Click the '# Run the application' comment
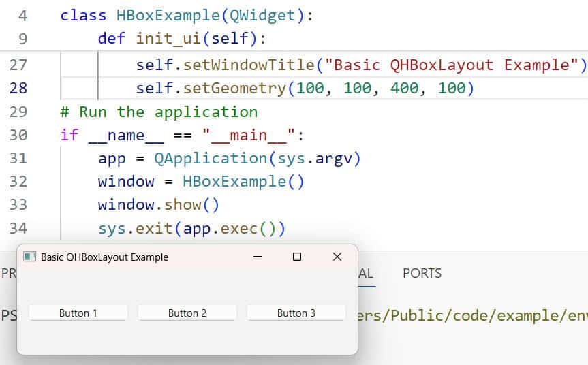 pos(159,112)
